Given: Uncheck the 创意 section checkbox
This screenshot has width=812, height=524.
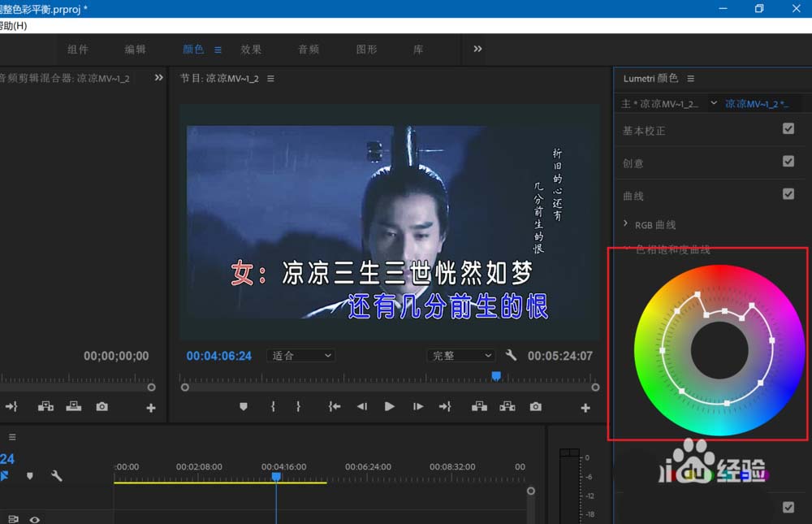Looking at the screenshot, I should pyautogui.click(x=788, y=161).
